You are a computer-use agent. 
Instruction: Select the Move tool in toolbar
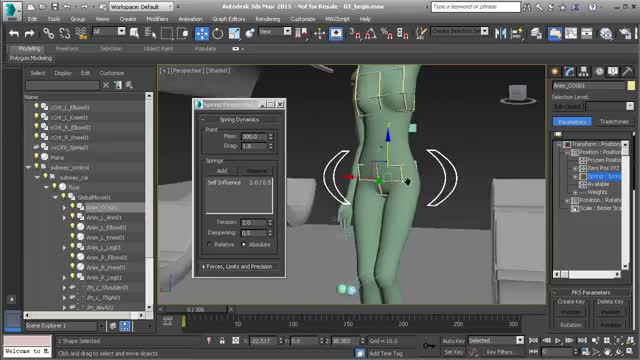pos(202,33)
